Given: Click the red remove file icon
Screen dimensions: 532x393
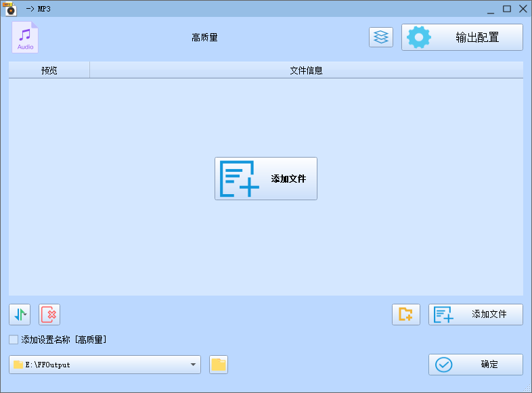Looking at the screenshot, I should [x=49, y=315].
